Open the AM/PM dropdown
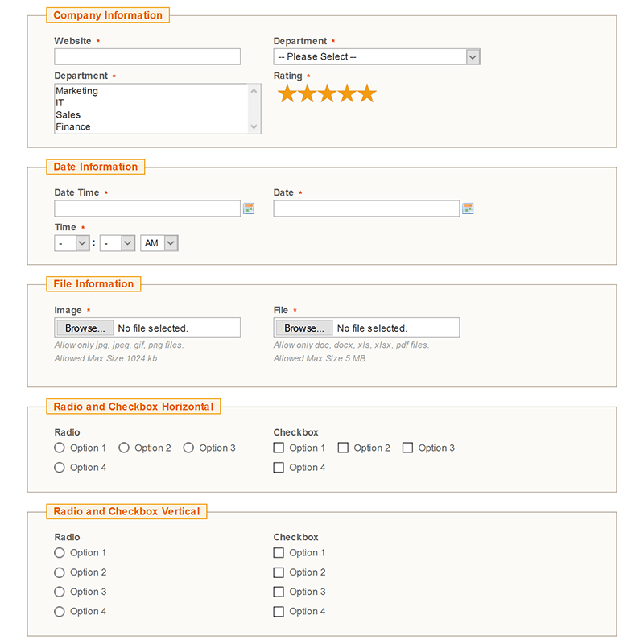 click(159, 243)
